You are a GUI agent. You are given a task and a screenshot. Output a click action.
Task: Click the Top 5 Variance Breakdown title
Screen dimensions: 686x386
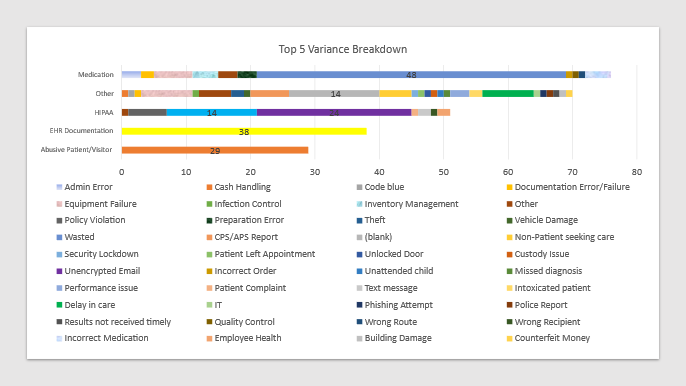click(x=343, y=49)
